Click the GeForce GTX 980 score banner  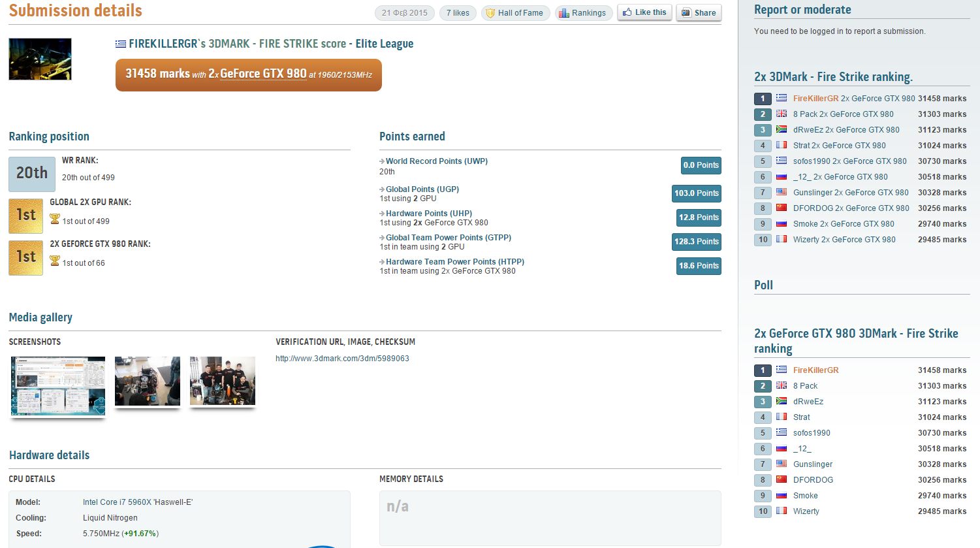pos(249,75)
